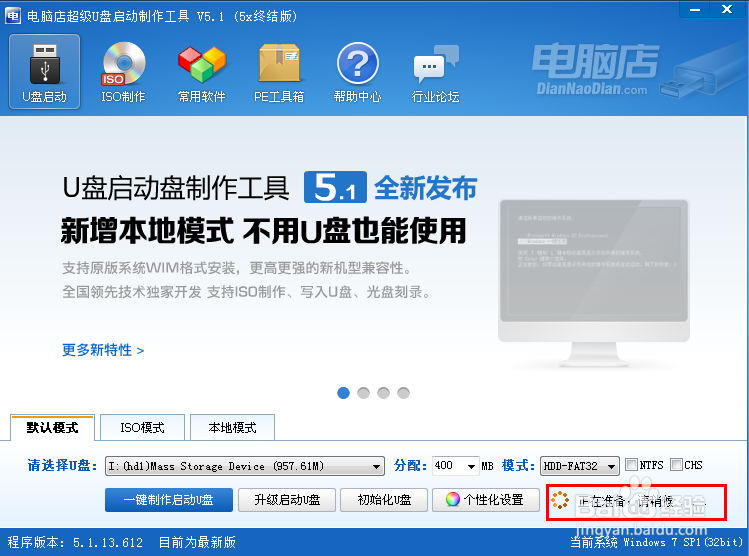Screen dimensions: 749x556
Task: Click the app logo in title bar
Action: click(x=13, y=16)
